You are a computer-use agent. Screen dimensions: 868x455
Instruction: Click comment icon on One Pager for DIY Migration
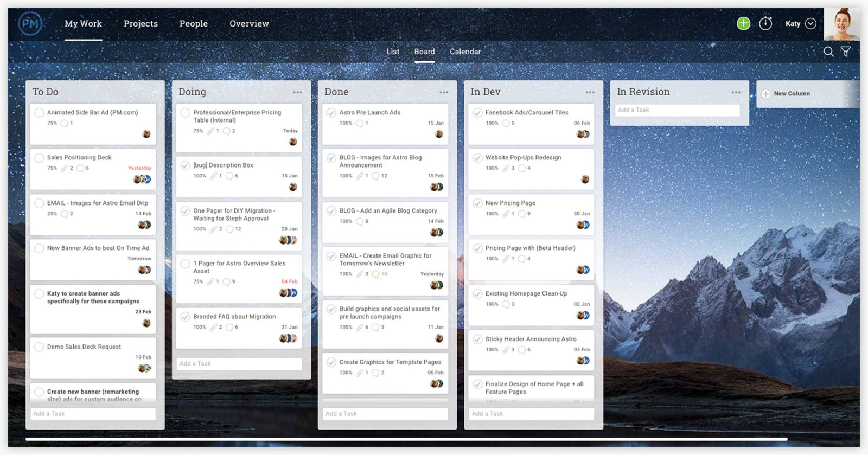point(229,229)
